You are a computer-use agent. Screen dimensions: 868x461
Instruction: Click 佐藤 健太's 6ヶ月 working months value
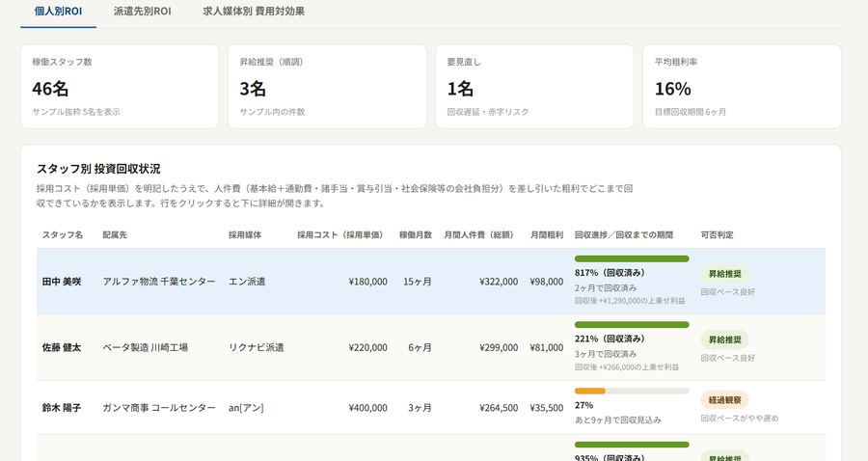[x=420, y=347]
